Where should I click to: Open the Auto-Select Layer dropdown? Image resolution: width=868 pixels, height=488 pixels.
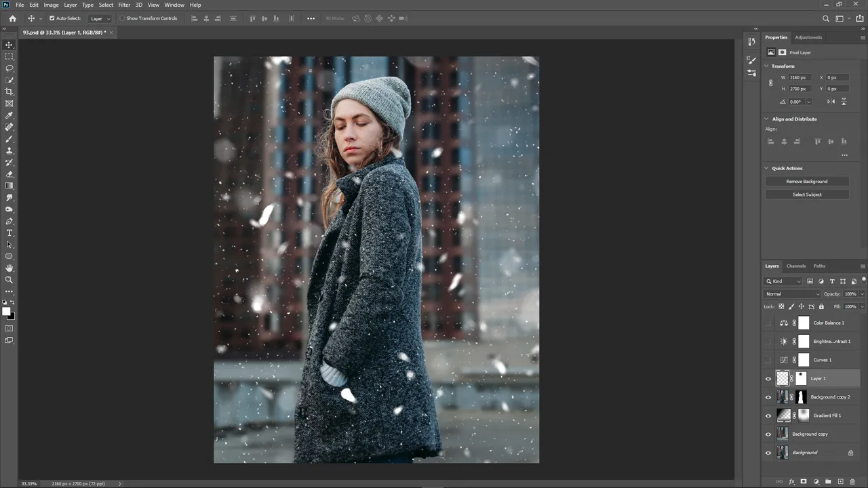point(100,18)
